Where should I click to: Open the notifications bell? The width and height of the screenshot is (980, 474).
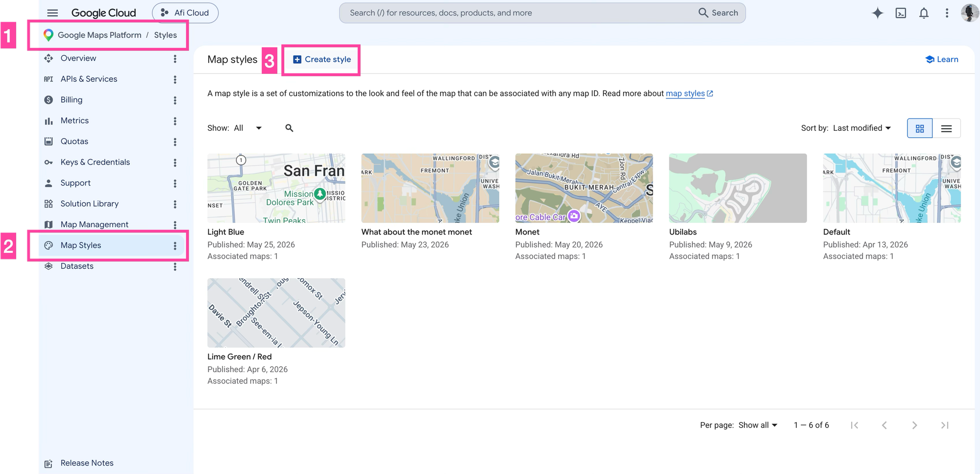(924, 13)
